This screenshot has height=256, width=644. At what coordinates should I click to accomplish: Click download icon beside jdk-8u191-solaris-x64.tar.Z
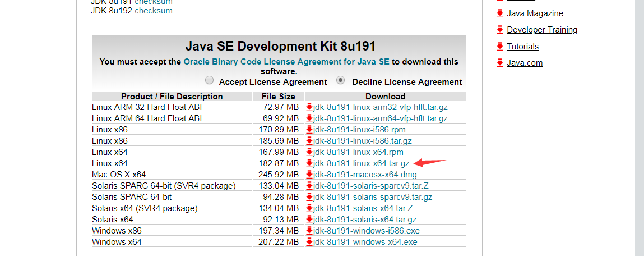coord(310,208)
